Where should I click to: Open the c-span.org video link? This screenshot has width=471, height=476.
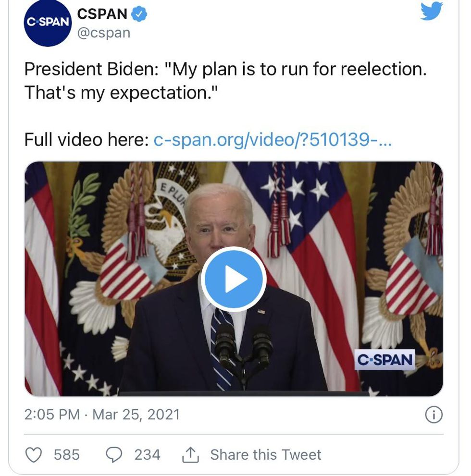click(x=273, y=140)
